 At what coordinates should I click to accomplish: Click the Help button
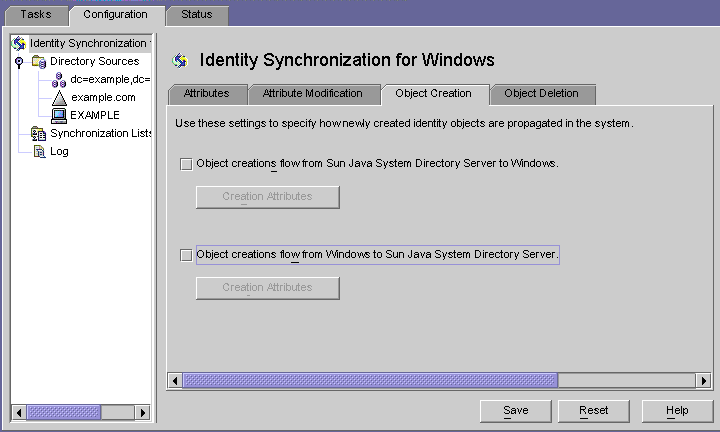pos(677,411)
